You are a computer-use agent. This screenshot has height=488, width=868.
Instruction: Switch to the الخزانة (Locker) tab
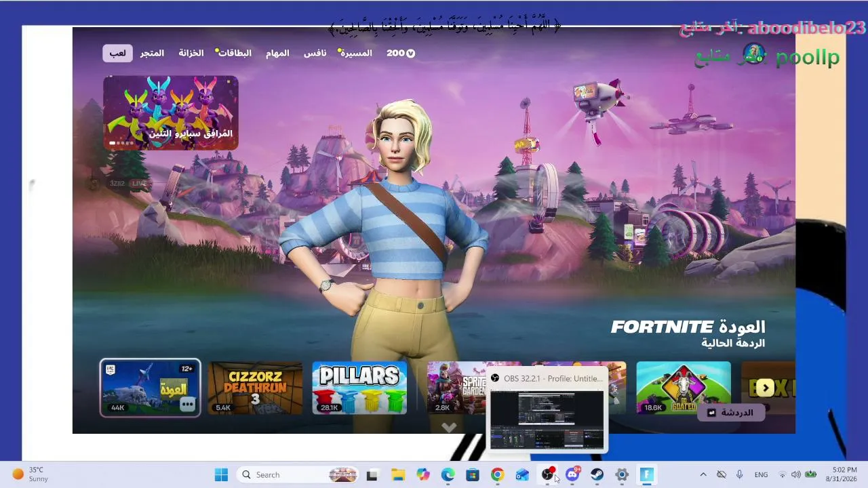[x=191, y=53]
